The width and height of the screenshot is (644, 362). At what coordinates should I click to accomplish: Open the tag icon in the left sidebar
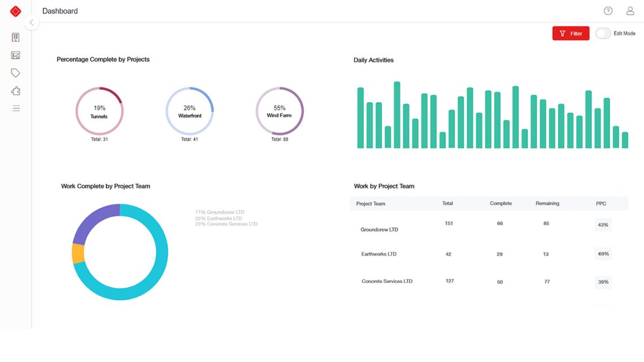[x=15, y=72]
